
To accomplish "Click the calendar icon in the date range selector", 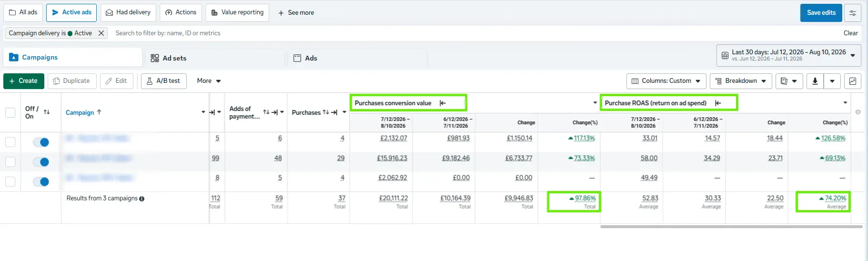I will pyautogui.click(x=725, y=55).
